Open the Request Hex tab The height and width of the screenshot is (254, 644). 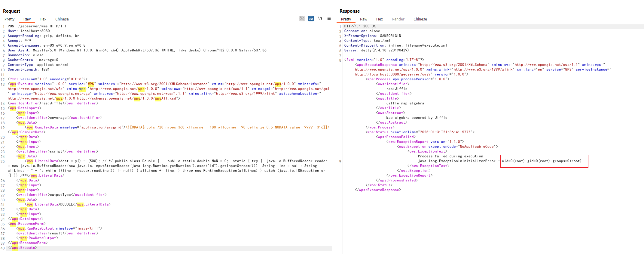[x=43, y=19]
